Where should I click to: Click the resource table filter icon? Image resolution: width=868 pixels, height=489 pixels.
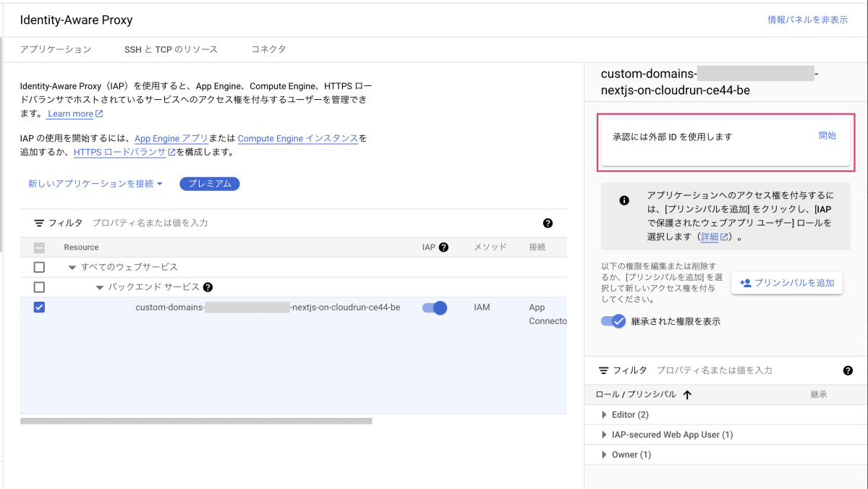click(x=39, y=223)
